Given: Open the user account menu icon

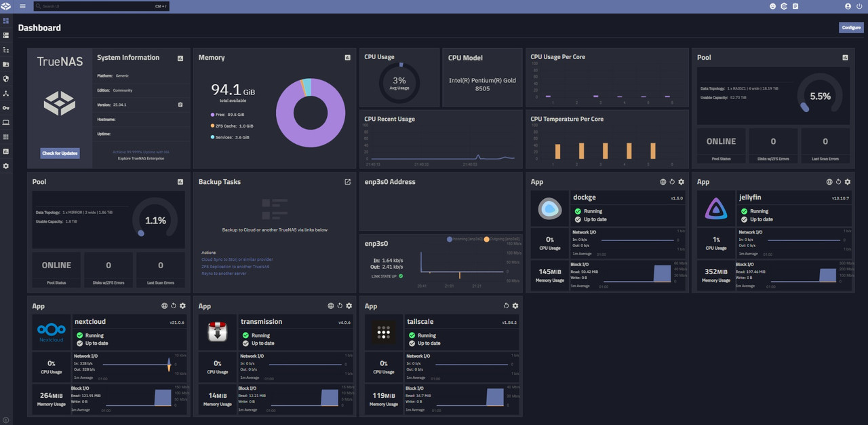Looking at the screenshot, I should coord(848,6).
